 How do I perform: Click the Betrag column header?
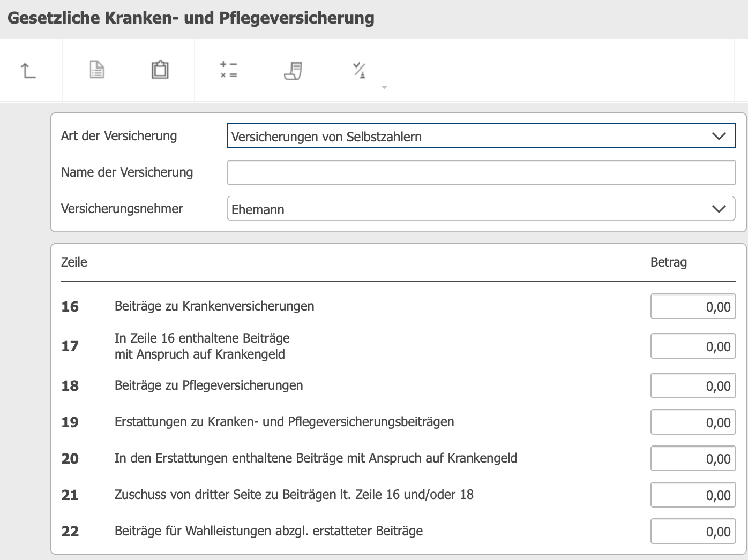668,262
